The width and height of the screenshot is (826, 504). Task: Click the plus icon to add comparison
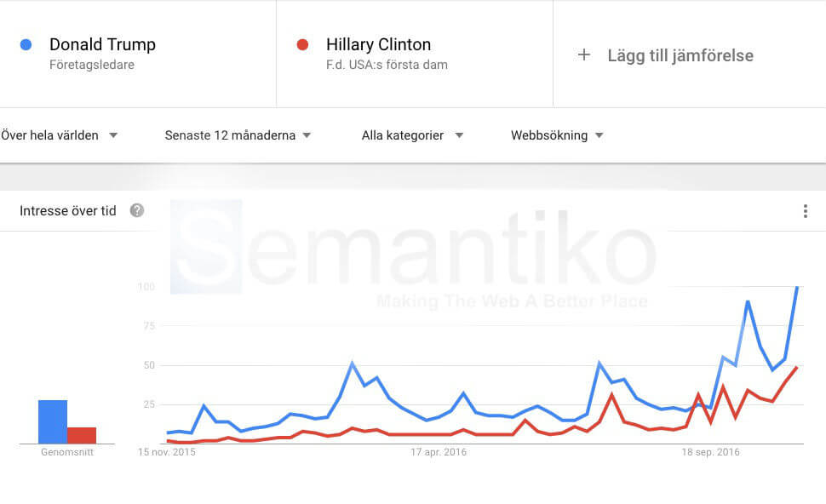pyautogui.click(x=584, y=55)
